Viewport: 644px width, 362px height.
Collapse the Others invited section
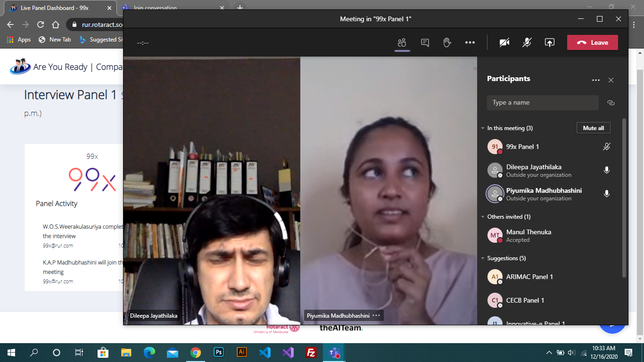click(483, 217)
